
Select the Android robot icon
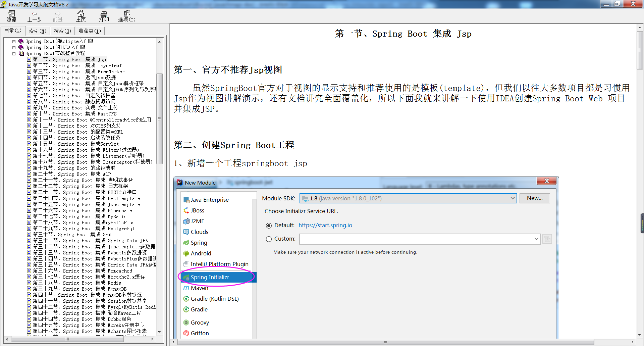coord(186,253)
